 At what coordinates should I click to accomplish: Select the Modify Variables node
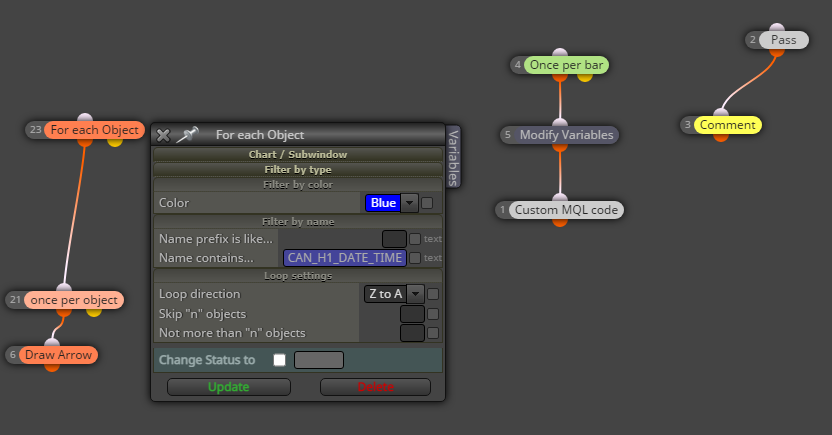[566, 135]
